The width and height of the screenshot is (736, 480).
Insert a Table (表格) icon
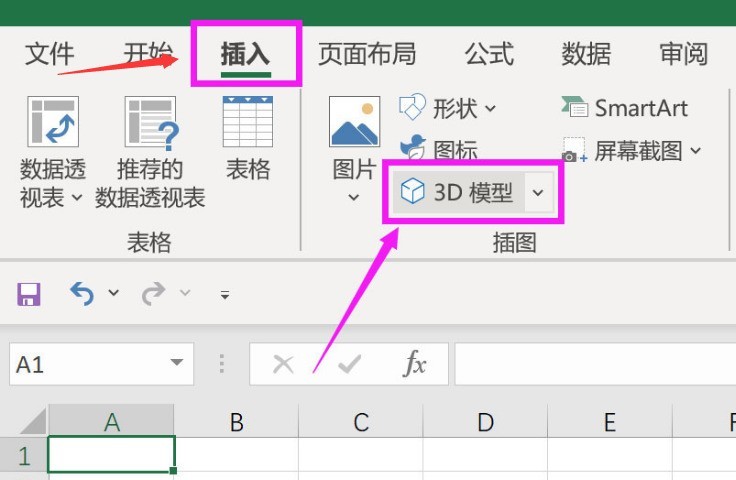(247, 122)
